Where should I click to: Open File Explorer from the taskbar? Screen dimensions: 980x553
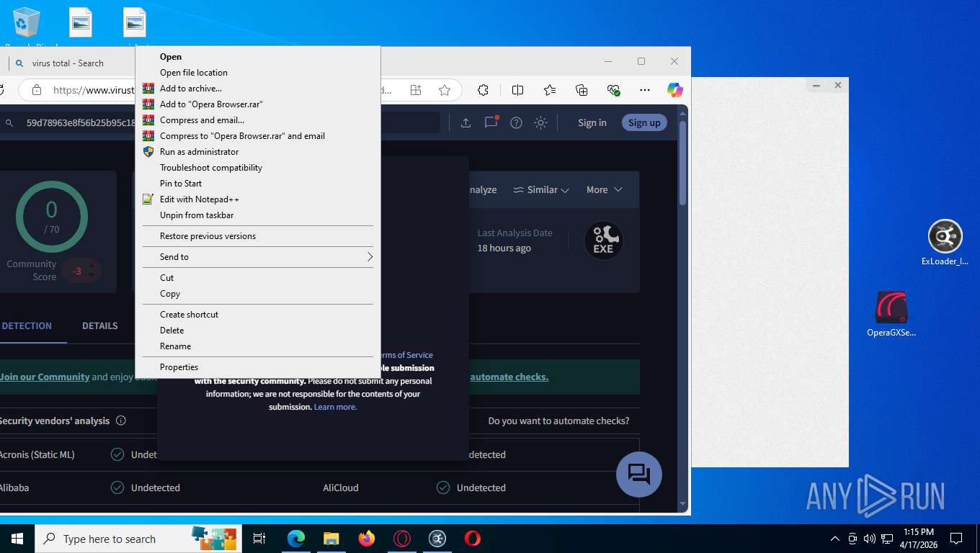pos(331,539)
